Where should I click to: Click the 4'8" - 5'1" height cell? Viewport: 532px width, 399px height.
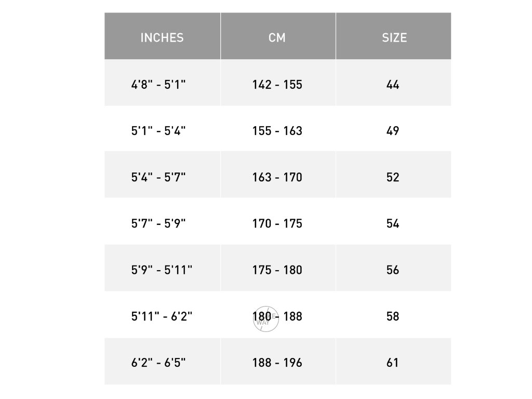pos(162,83)
